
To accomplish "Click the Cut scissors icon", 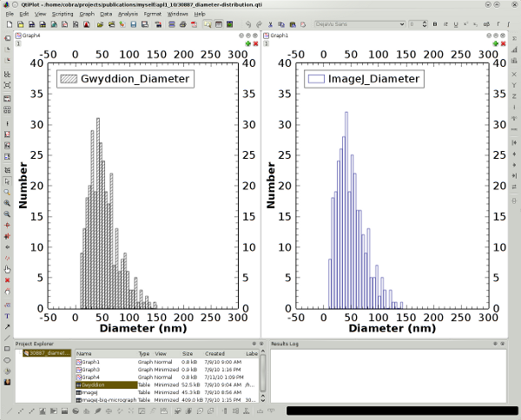I will tap(270, 24).
